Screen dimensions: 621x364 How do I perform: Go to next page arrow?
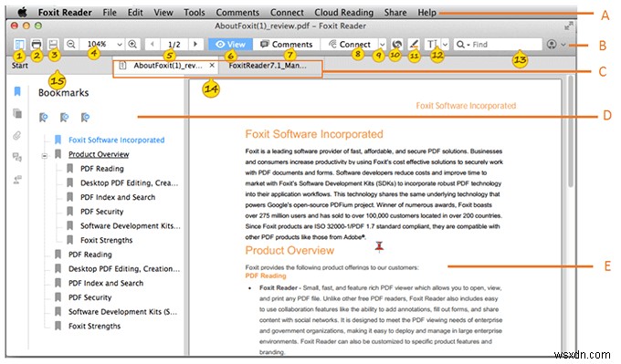pos(195,44)
